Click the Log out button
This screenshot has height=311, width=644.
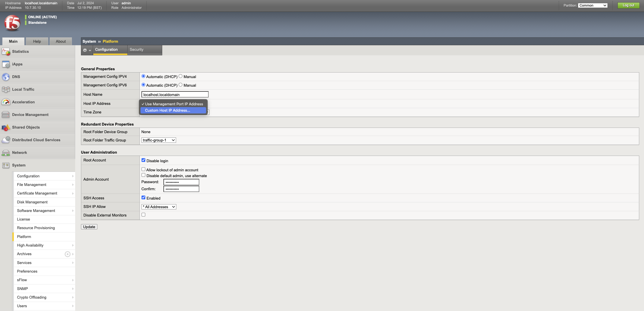628,5
